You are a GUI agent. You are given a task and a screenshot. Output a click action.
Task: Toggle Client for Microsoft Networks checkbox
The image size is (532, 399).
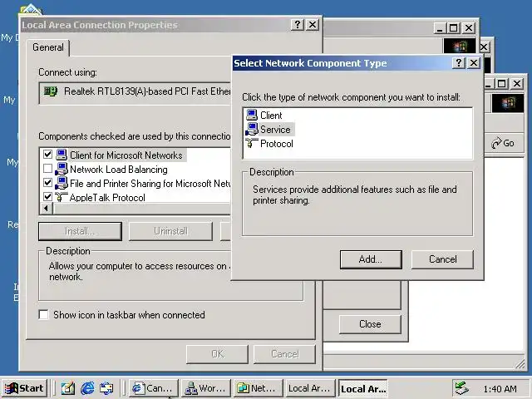click(47, 155)
